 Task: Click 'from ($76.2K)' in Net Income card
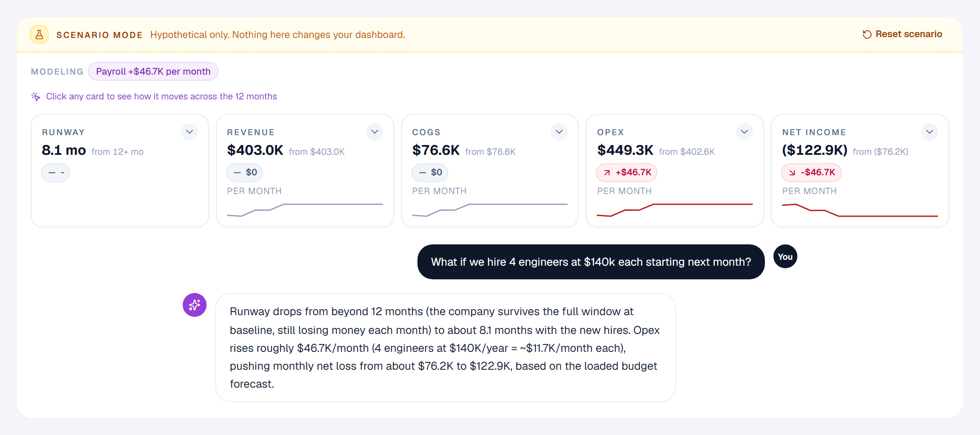[x=881, y=152]
